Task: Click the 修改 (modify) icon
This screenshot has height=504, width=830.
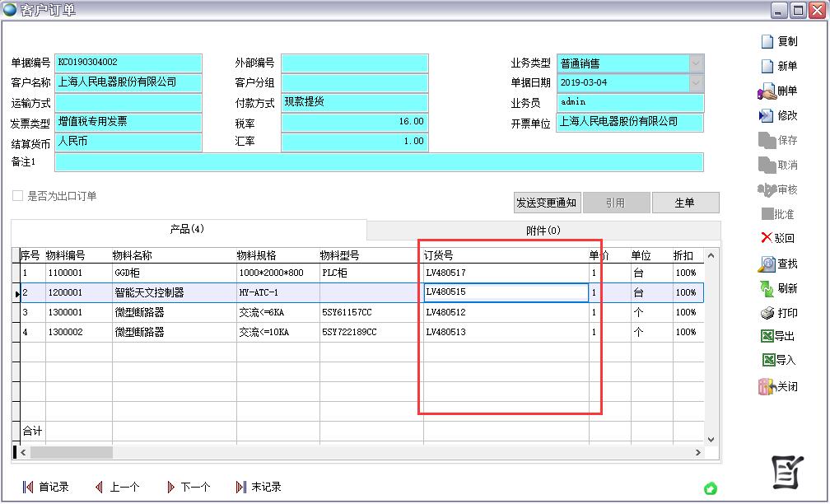Action: 767,116
